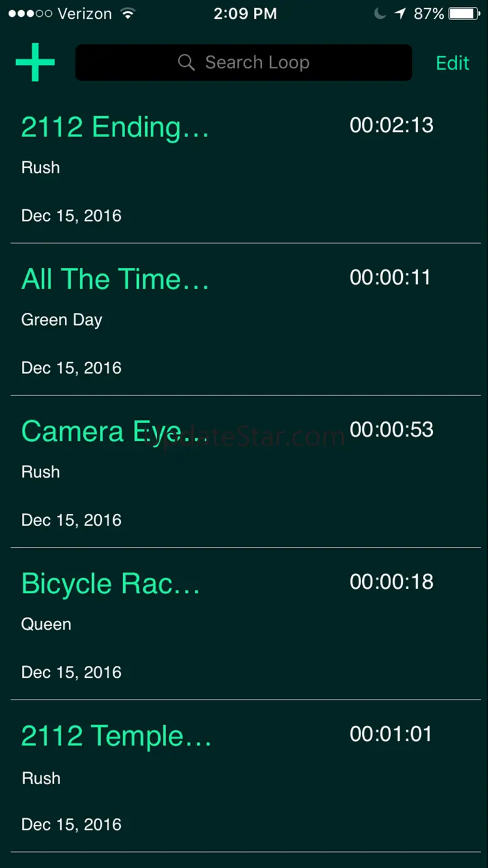The height and width of the screenshot is (868, 488).
Task: Open the Bicycle Race loop
Action: (x=245, y=623)
